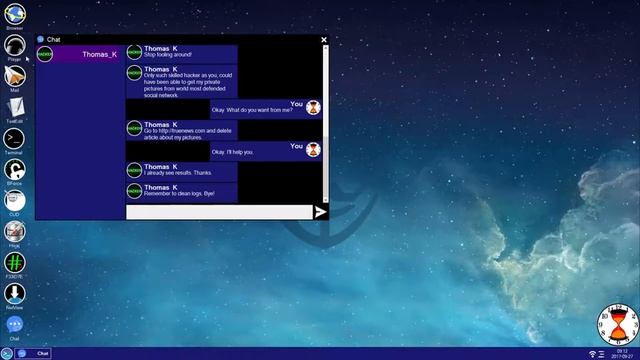
Task: Click Thomas_K's avatar in contact list
Action: [x=45, y=54]
